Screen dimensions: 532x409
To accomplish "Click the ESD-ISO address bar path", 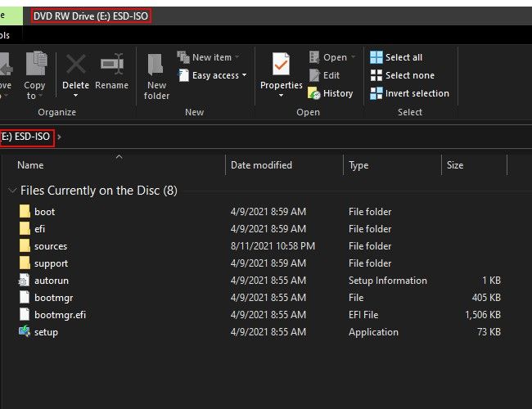I will click(26, 137).
